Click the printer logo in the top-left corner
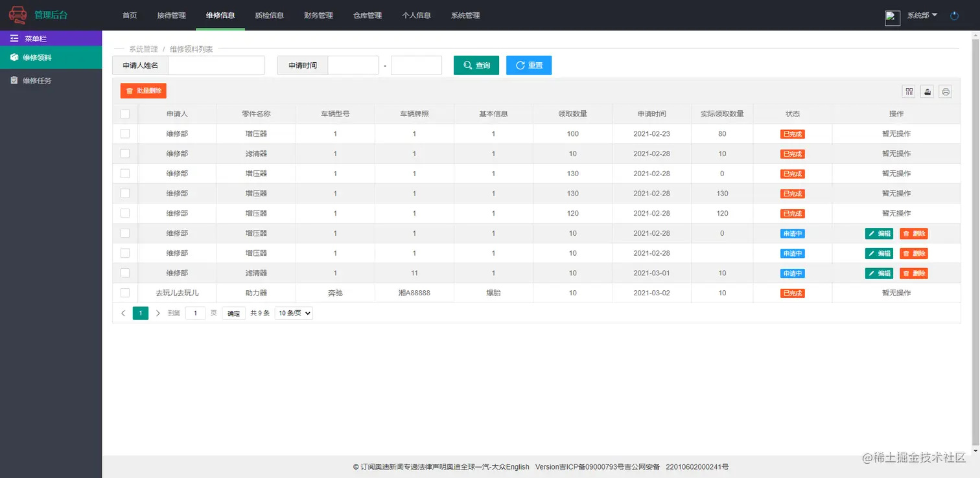Screen dimensions: 980x478 coord(17,14)
